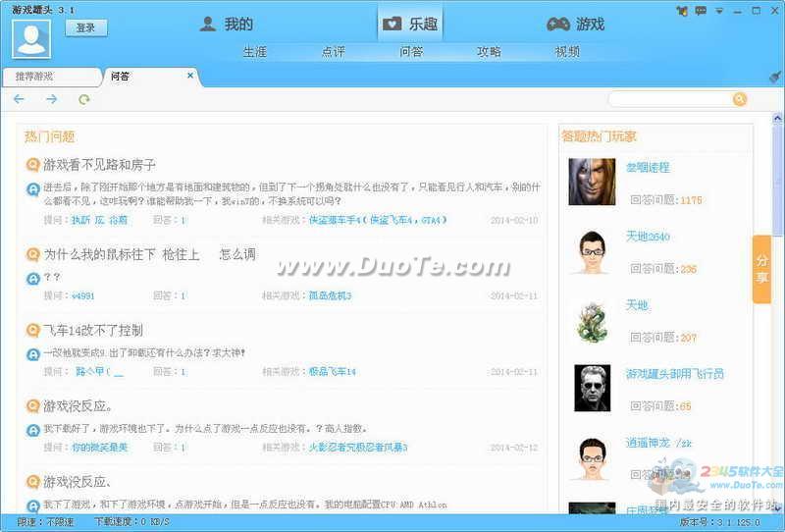Click 回答问题:1175 count text
The width and height of the screenshot is (785, 532).
coord(665,200)
